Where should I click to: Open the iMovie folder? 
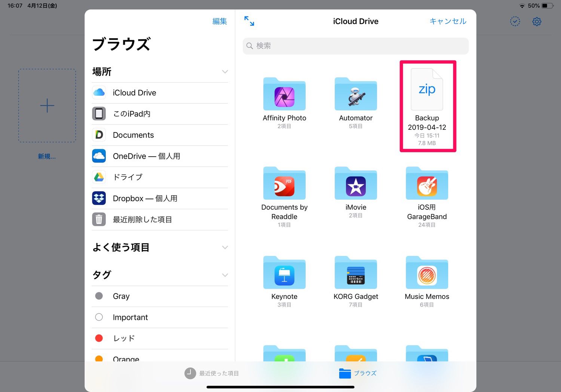(356, 183)
